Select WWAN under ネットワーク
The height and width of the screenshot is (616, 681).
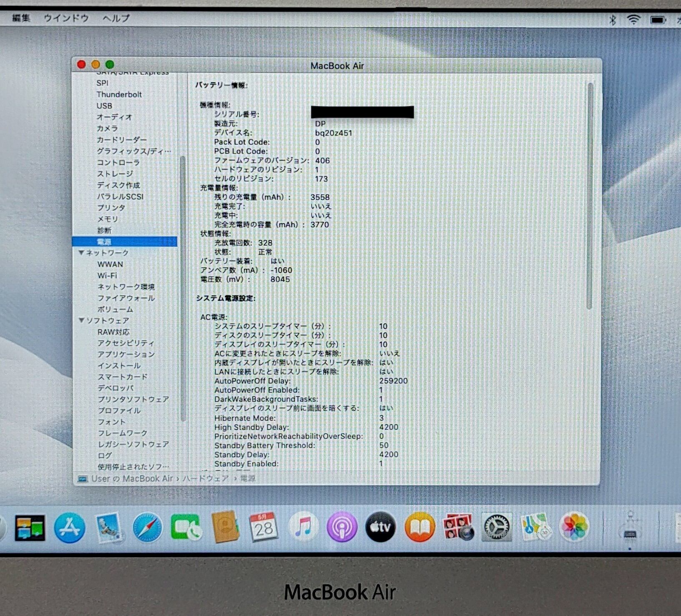pos(110,264)
